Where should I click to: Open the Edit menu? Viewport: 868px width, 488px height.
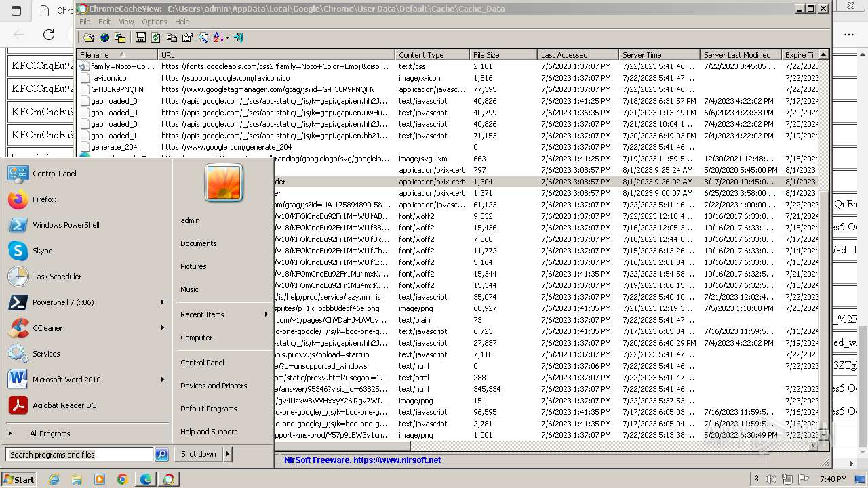pos(104,22)
